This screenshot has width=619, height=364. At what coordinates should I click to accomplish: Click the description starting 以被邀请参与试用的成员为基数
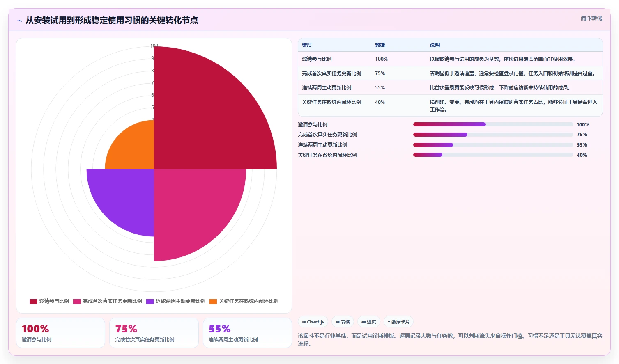click(x=503, y=59)
